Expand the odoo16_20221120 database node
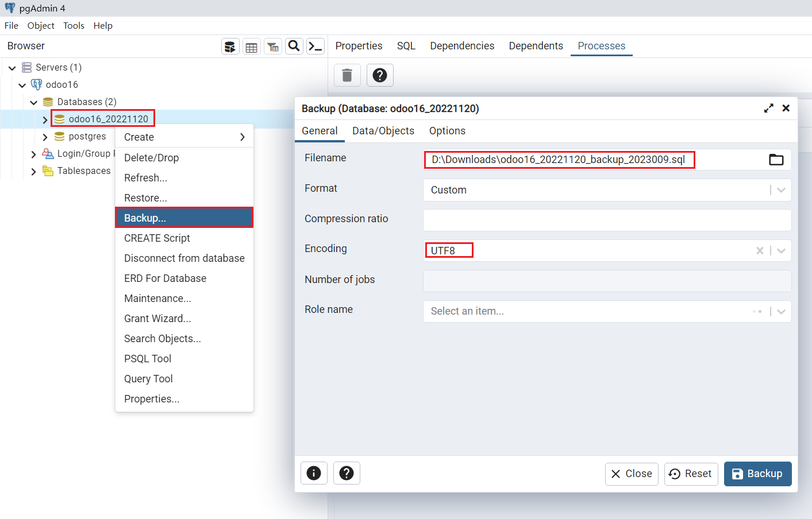Viewport: 812px width, 519px height. pos(45,120)
